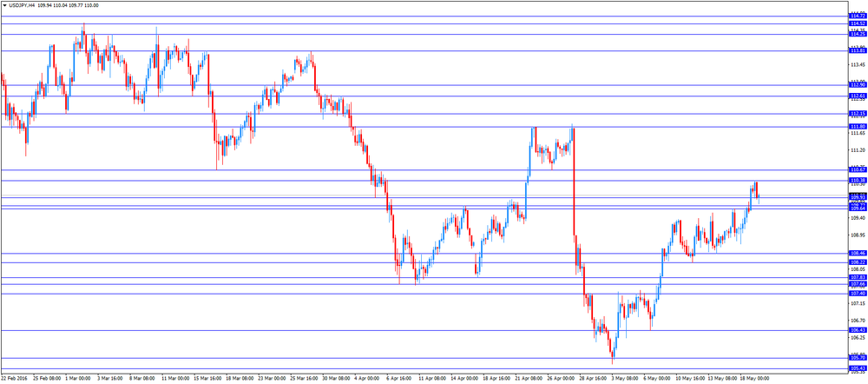Select the 108.22 price level label

(x=858, y=262)
